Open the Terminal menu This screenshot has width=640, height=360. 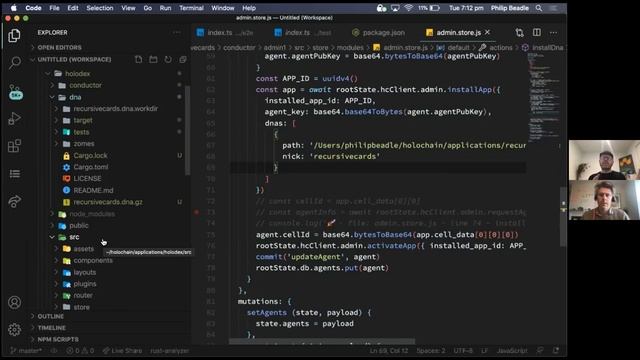[x=191, y=8]
